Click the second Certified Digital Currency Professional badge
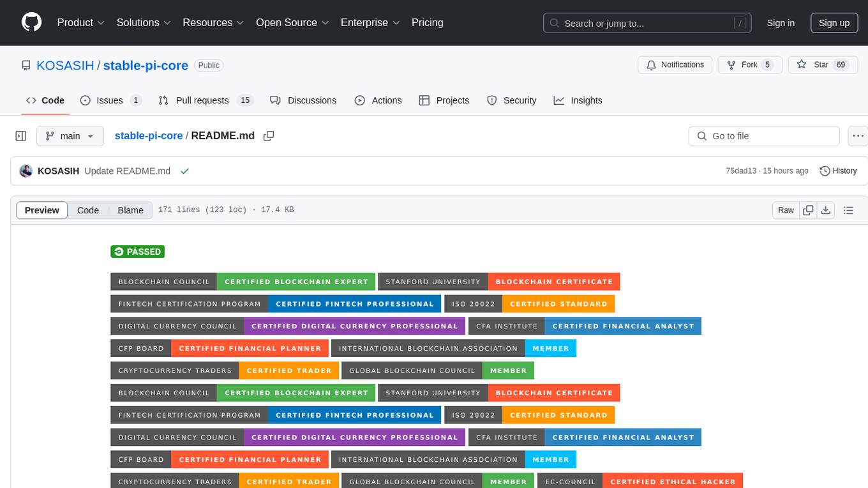Viewport: 868px width, 488px height. 288,438
